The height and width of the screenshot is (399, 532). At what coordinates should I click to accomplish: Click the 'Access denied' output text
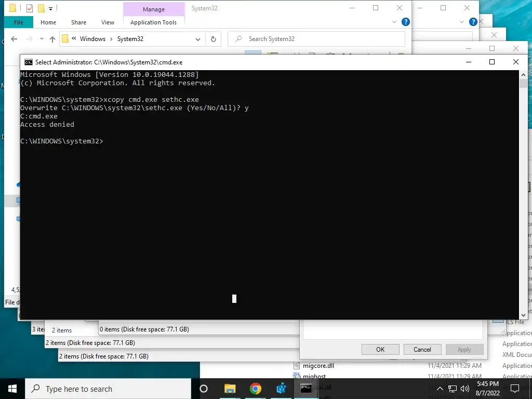tap(47, 125)
